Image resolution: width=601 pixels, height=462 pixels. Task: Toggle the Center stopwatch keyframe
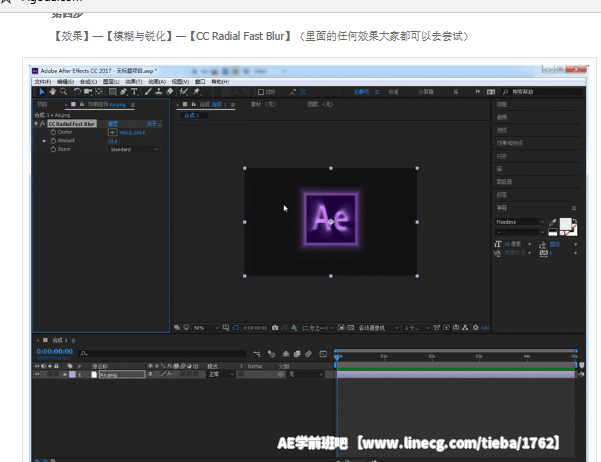click(53, 132)
